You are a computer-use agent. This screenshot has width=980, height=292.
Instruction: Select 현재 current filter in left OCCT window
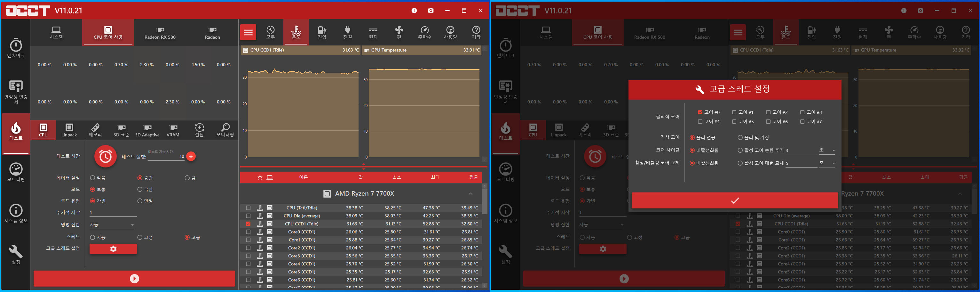373,32
